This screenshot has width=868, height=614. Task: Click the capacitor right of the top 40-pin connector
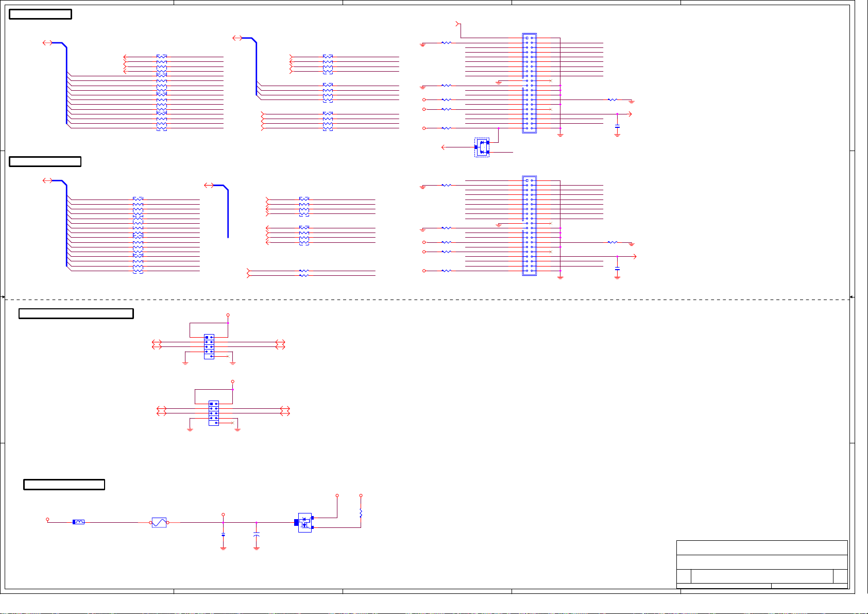click(x=617, y=126)
